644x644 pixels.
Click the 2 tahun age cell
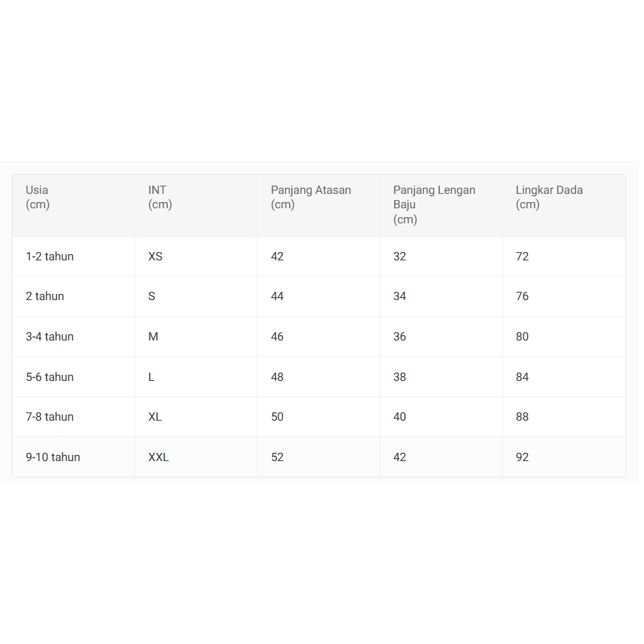click(x=45, y=296)
